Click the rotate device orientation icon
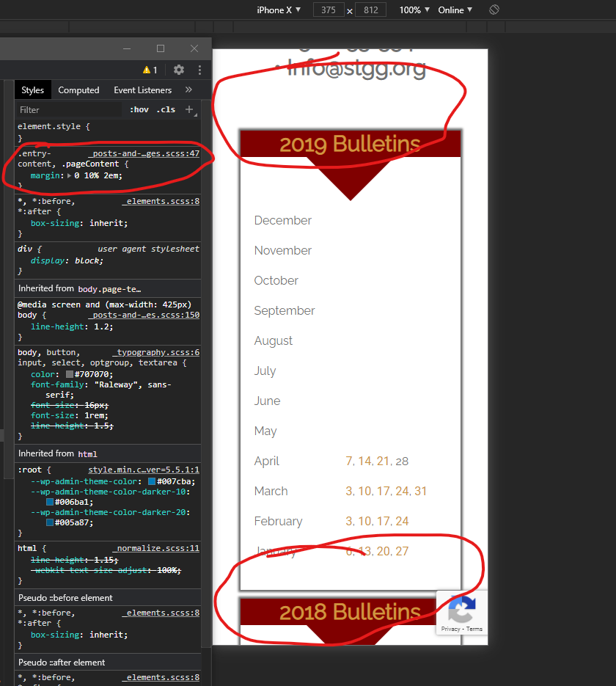 pos(494,10)
